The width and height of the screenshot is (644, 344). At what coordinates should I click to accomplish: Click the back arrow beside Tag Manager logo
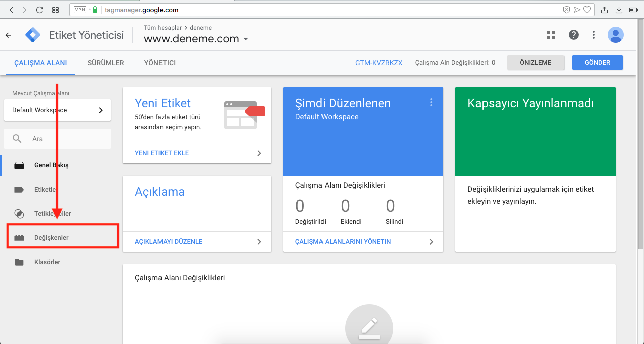[x=8, y=35]
